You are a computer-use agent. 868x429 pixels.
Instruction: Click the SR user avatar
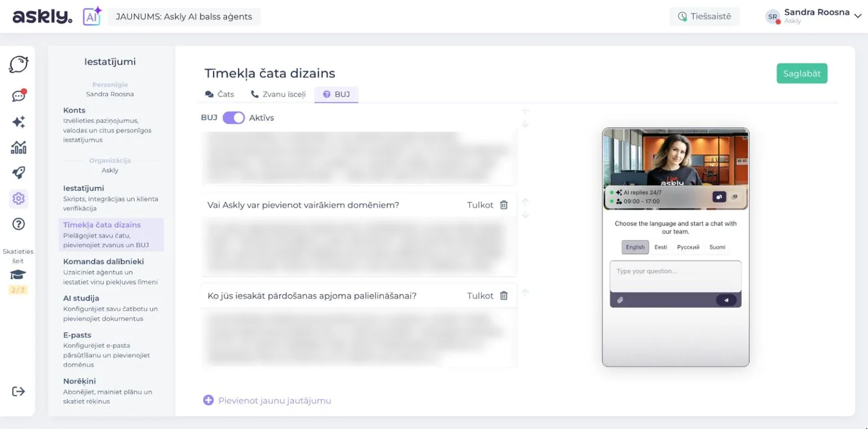772,17
